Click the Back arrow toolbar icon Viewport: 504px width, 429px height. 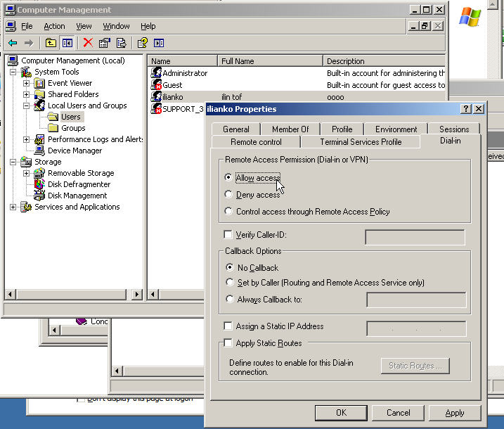pyautogui.click(x=13, y=43)
